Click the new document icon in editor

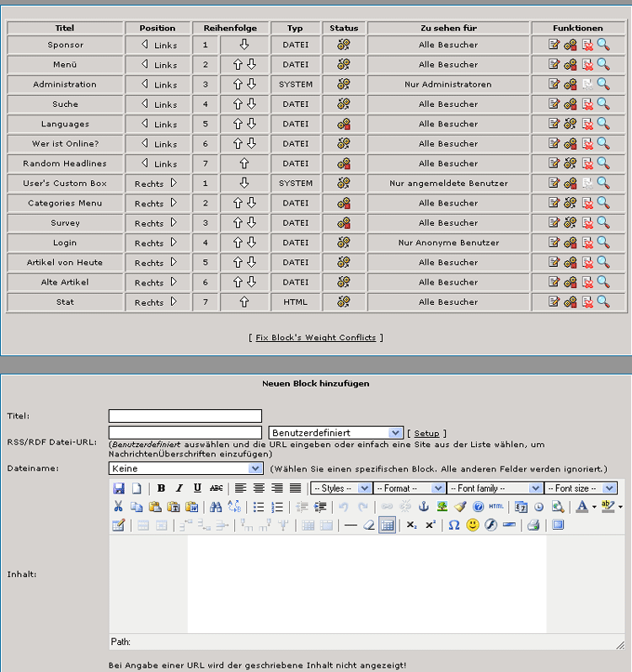tap(137, 488)
